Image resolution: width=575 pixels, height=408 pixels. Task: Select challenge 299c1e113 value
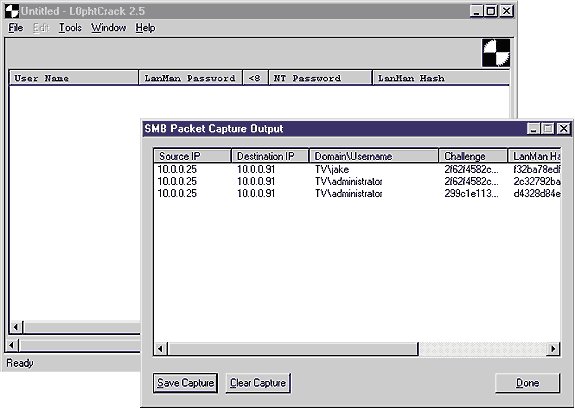[471, 193]
